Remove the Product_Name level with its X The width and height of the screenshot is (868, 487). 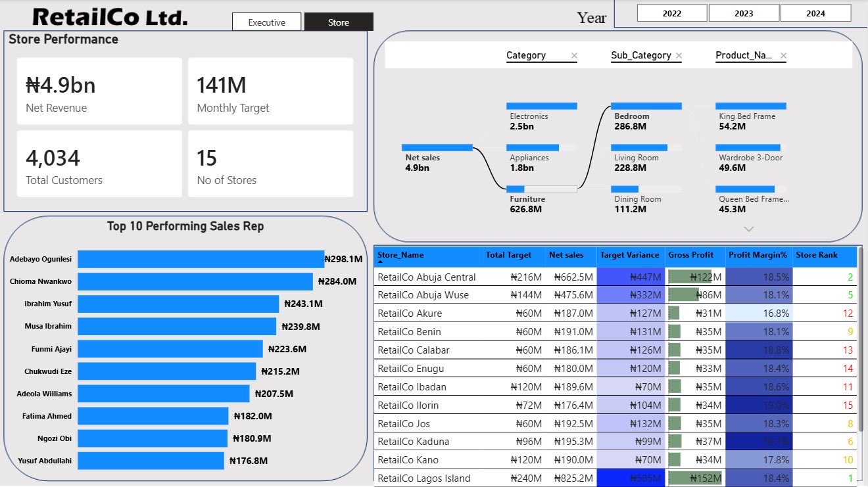783,56
